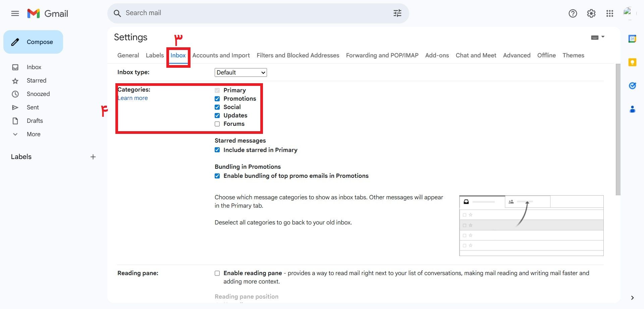Open the main menu hamburger icon
The height and width of the screenshot is (309, 644).
15,13
